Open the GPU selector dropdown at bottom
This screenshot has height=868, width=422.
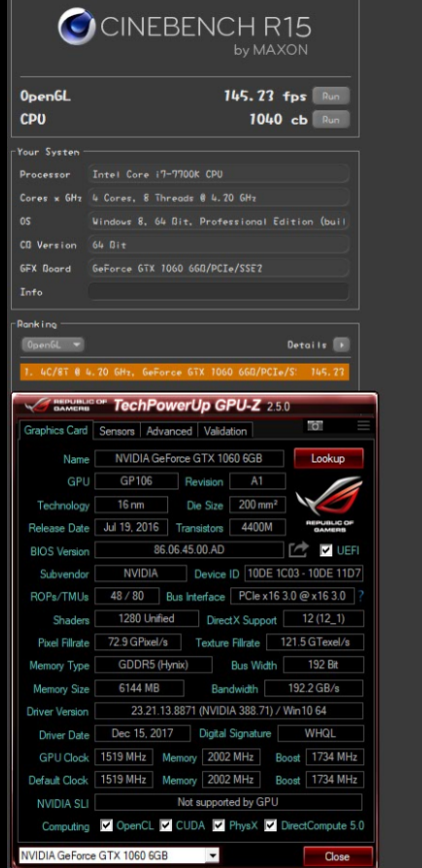[119, 855]
